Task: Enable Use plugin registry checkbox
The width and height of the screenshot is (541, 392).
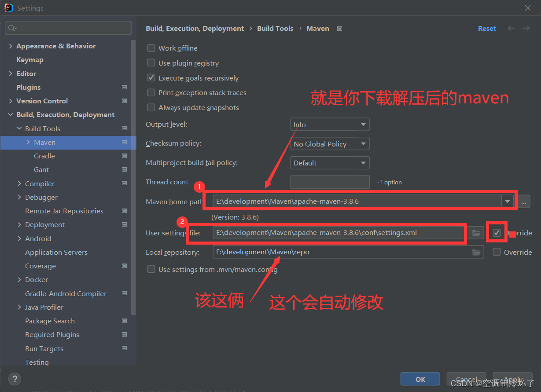Action: coord(151,63)
